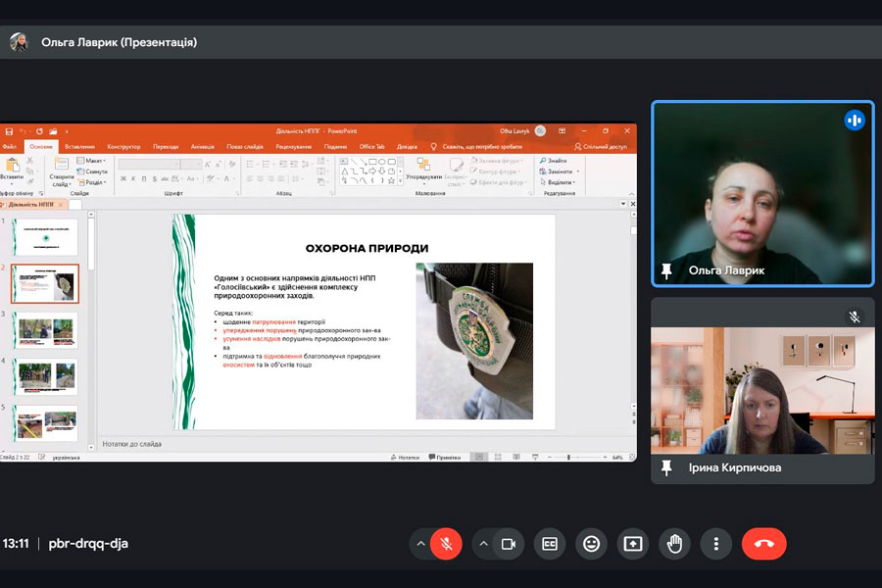Turn on captions with the CC button
Screen dimensions: 882x588
click(x=550, y=544)
